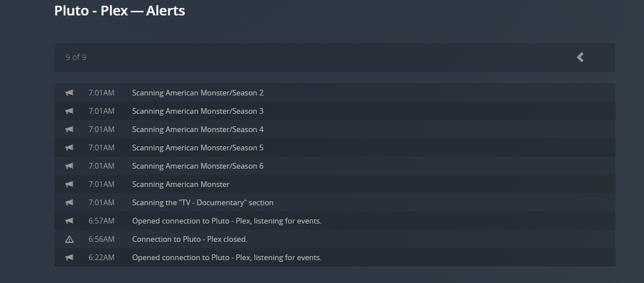Click "Pluto - Plex — Alerts" page heading

pyautogui.click(x=120, y=11)
